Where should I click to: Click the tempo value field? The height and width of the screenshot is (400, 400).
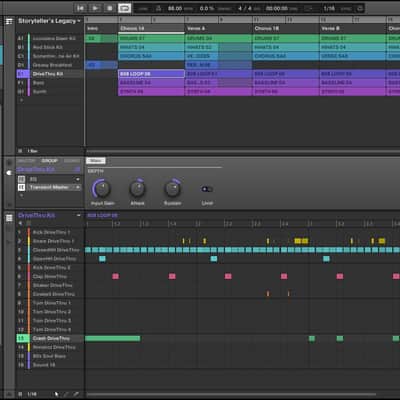(x=175, y=8)
